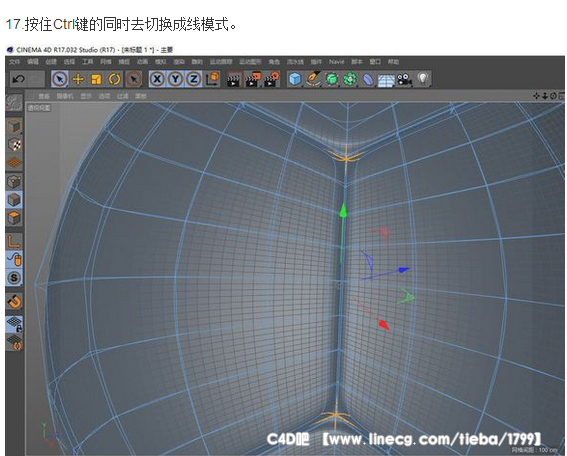
Task: Open viewport 查看 (View) menu
Action: (44, 96)
